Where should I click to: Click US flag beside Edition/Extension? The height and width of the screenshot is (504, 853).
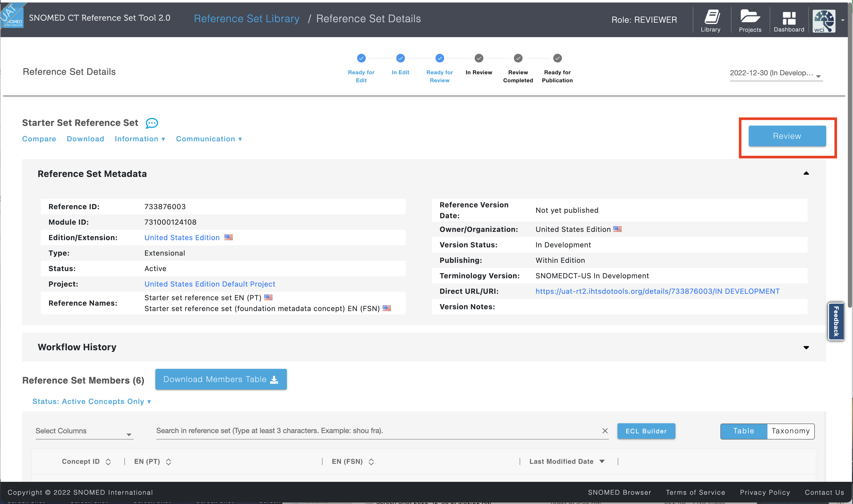(x=229, y=237)
